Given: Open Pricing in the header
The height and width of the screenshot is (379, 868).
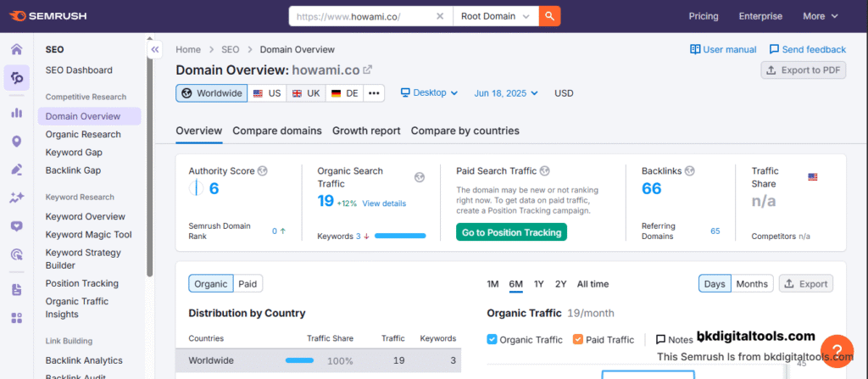Looking at the screenshot, I should (704, 16).
